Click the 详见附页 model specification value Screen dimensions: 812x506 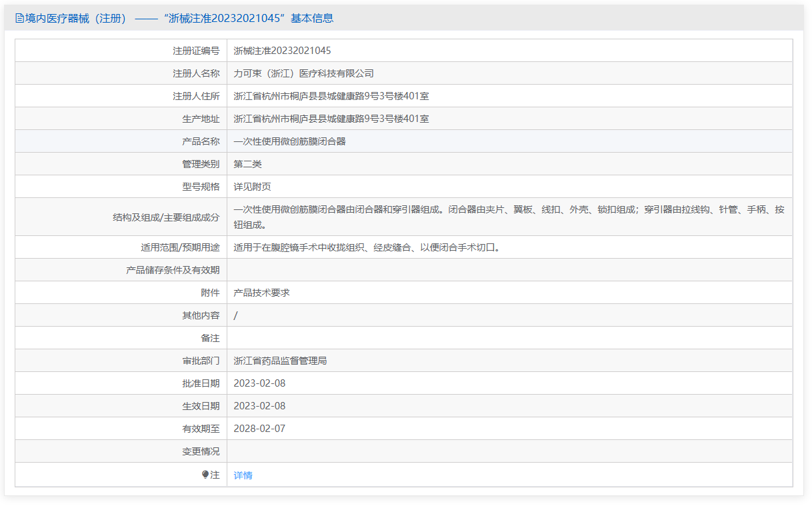(x=253, y=187)
